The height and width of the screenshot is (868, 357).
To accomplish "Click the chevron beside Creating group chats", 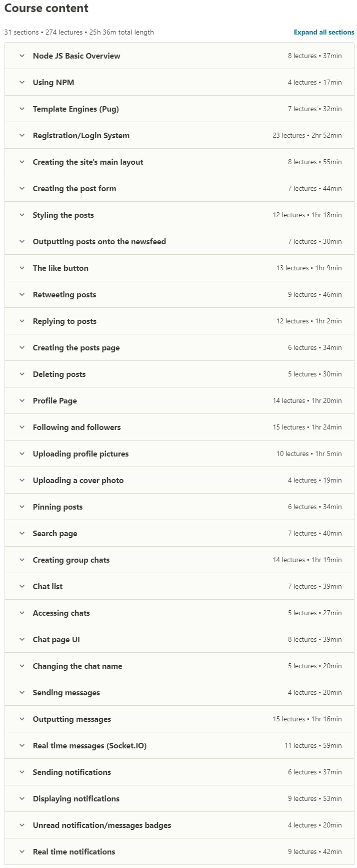I will click(22, 560).
